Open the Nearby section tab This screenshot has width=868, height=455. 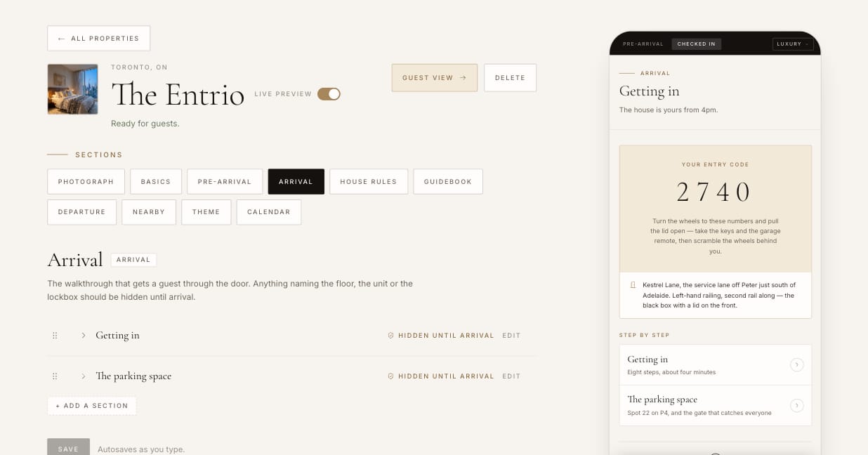pyautogui.click(x=149, y=212)
